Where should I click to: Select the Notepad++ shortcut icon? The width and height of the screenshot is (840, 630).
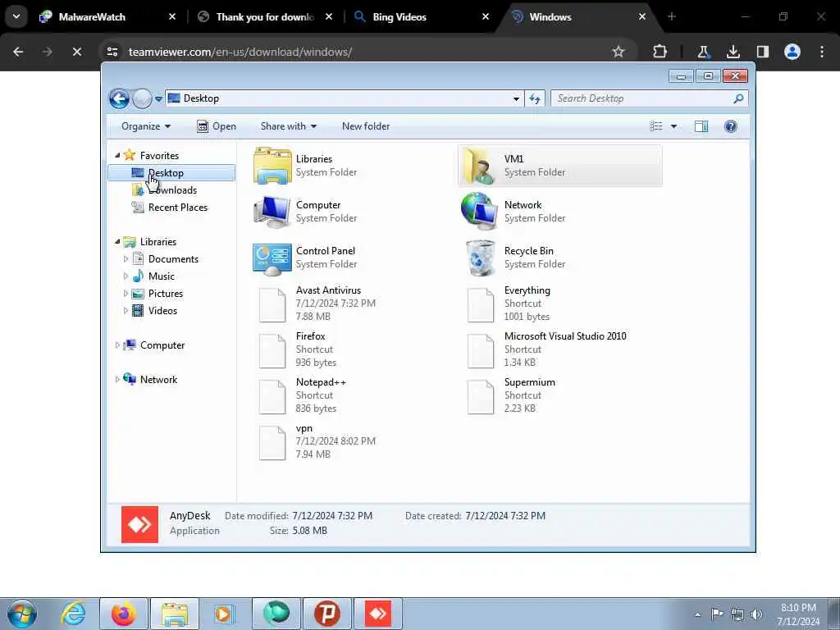(x=272, y=397)
